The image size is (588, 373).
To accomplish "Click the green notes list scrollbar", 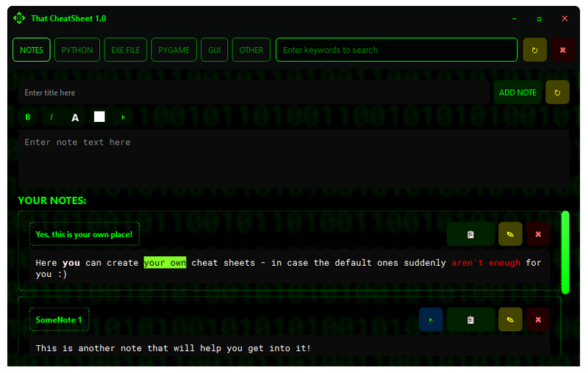I will pos(565,252).
